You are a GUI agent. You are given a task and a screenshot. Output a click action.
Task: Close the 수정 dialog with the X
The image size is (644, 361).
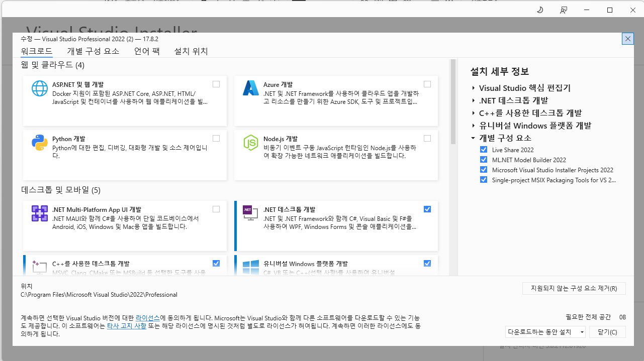627,39
